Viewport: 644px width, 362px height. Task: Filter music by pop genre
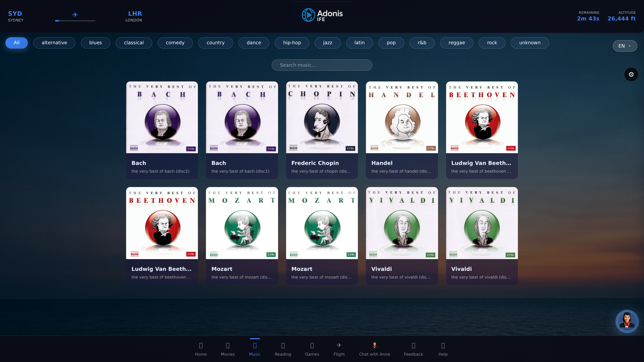coord(391,43)
